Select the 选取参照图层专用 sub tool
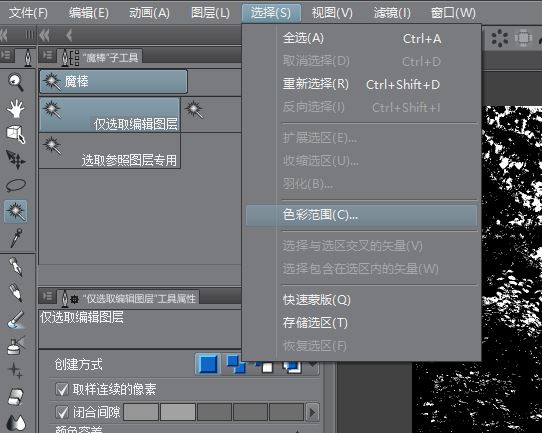Viewport: 542px width, 433px height. point(110,151)
